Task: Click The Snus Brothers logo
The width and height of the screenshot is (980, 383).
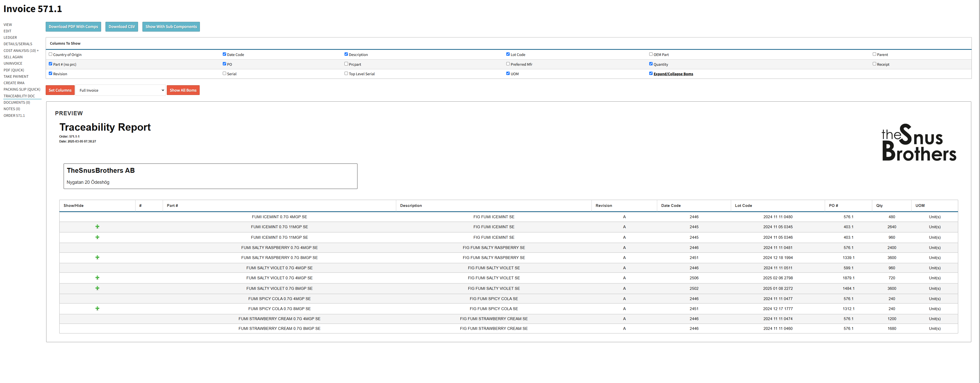Action: point(919,143)
